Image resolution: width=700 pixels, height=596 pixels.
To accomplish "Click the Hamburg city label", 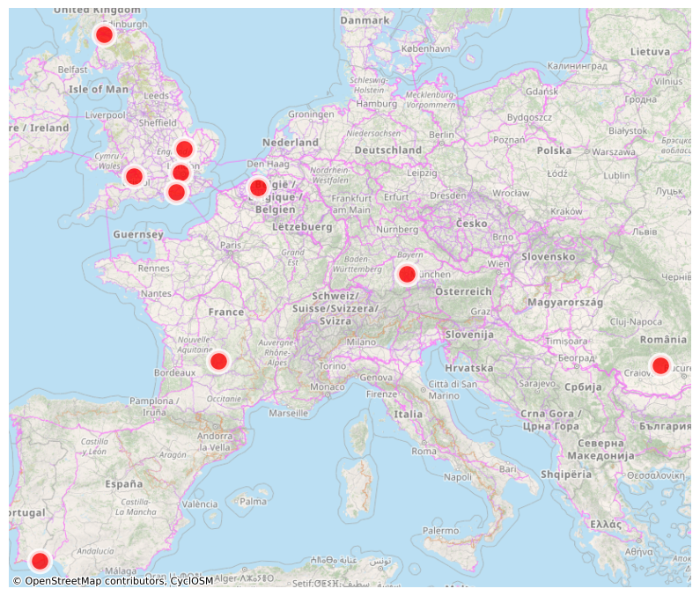I will pyautogui.click(x=376, y=104).
